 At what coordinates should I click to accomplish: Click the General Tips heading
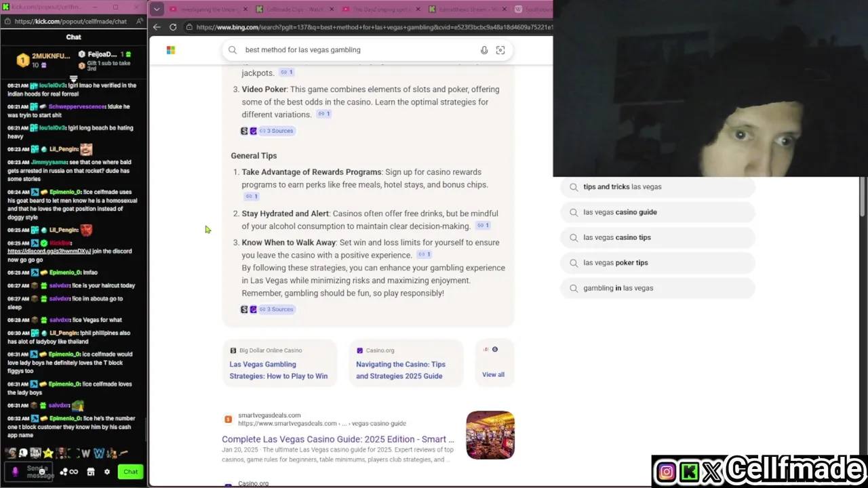click(x=254, y=156)
